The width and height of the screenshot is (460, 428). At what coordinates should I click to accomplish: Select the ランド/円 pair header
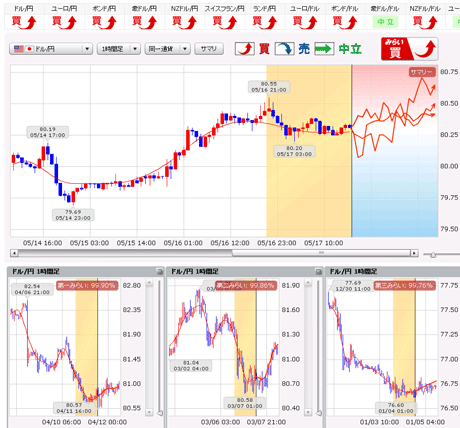pos(264,9)
